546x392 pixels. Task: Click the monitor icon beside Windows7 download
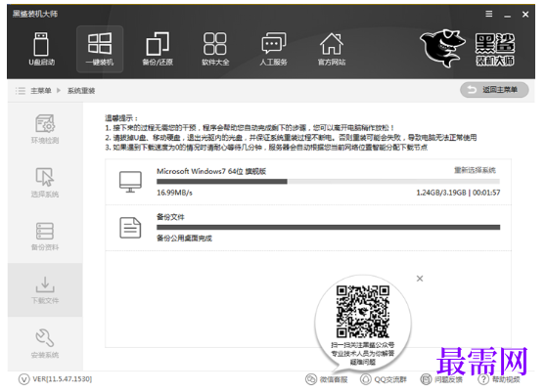[130, 182]
